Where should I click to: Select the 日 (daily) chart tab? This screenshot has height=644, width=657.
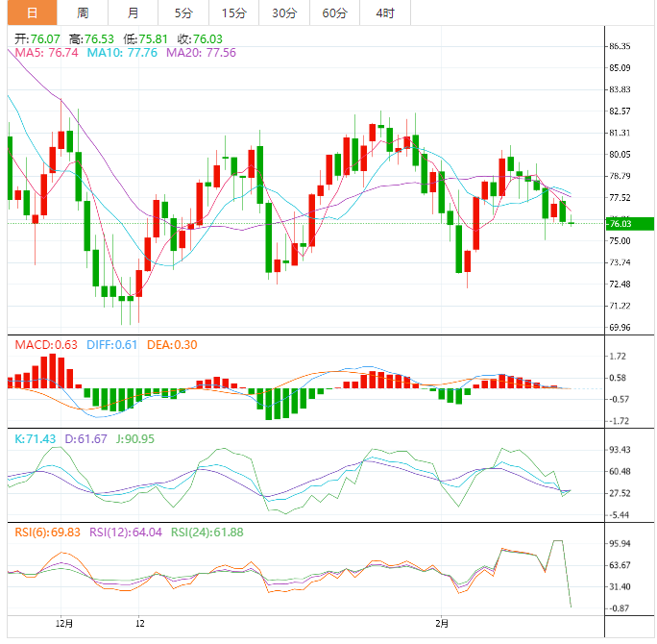coord(32,12)
